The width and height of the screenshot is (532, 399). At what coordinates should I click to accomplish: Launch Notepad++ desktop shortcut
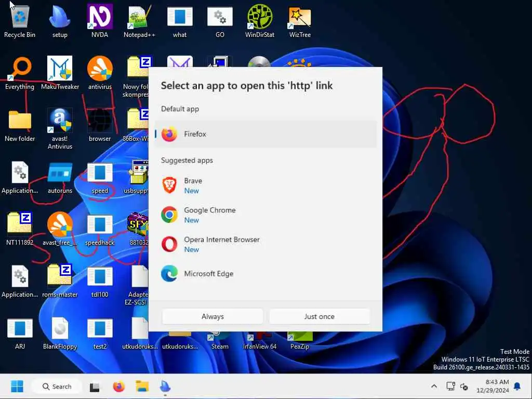(x=139, y=21)
